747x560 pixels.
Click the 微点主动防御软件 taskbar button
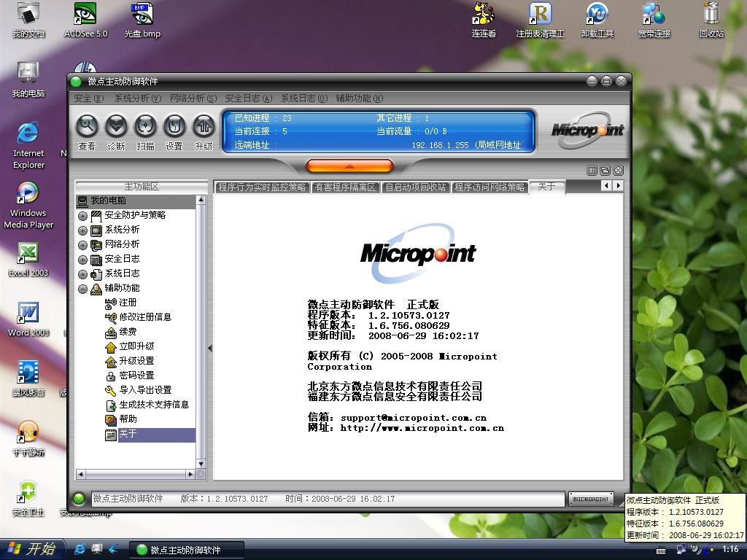(x=187, y=550)
